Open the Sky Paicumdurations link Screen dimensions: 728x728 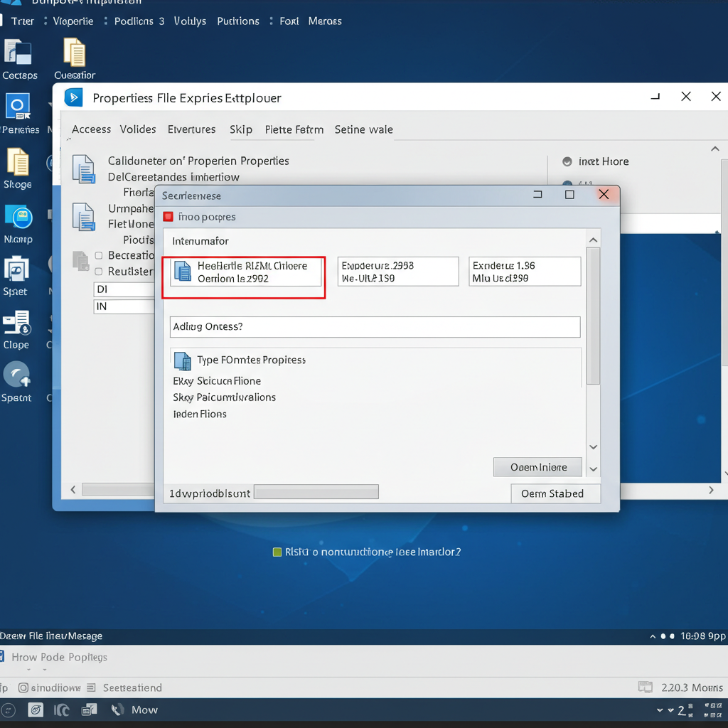225,397
